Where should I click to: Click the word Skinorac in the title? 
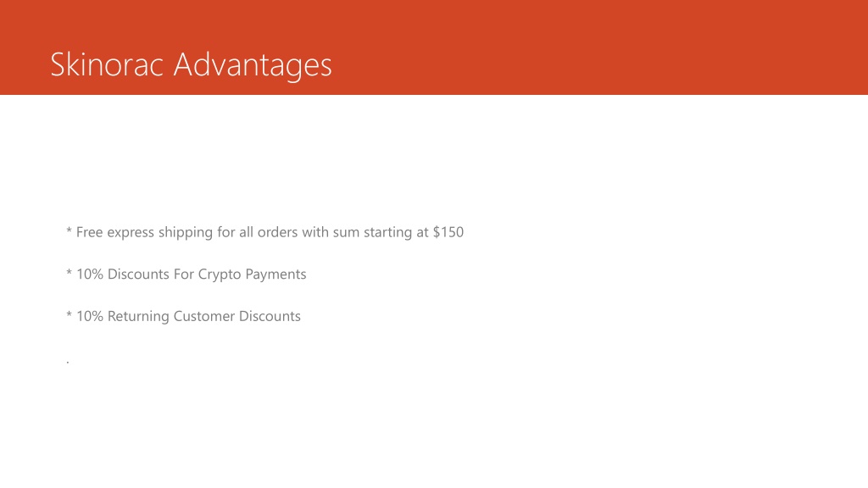106,64
